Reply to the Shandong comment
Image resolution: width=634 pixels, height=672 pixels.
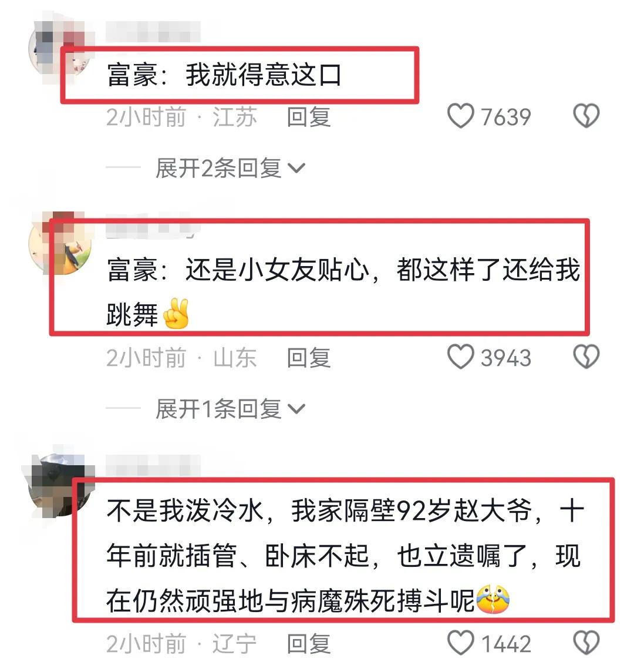click(308, 358)
